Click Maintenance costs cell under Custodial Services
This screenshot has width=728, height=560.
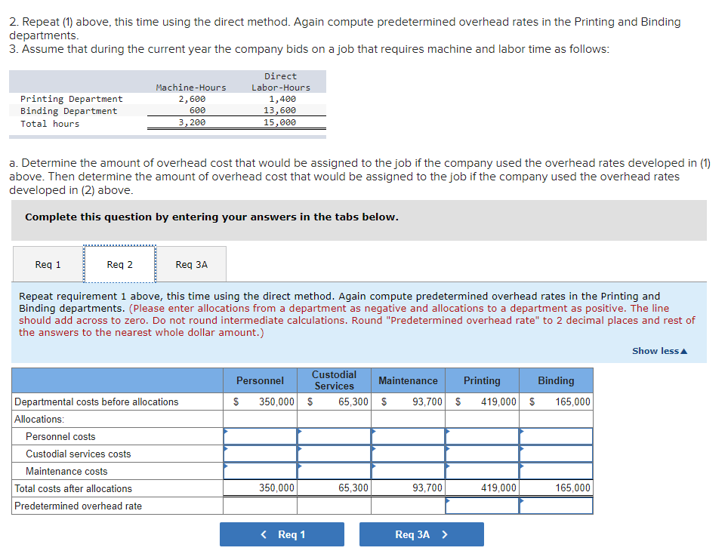[335, 471]
